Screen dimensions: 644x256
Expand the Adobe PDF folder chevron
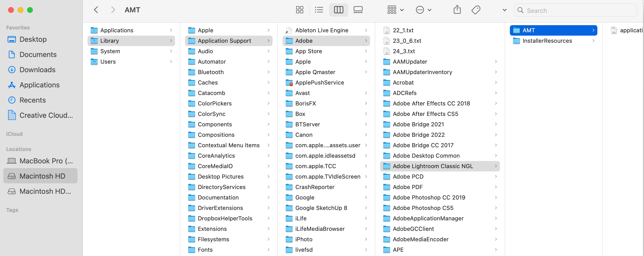click(496, 187)
